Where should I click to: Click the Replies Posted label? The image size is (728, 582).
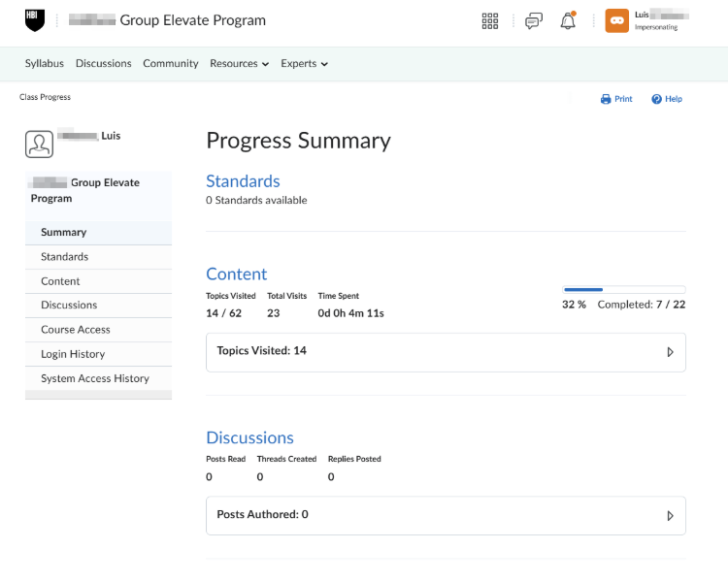(x=354, y=459)
